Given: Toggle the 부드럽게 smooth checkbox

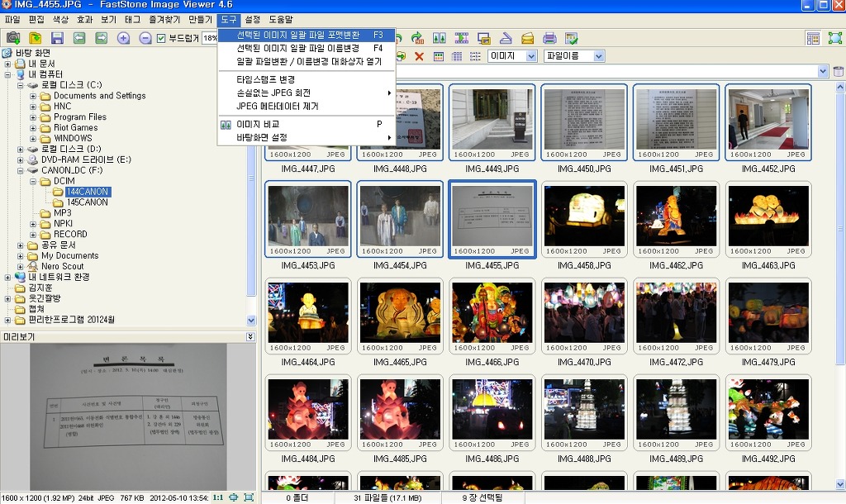Looking at the screenshot, I should tap(162, 38).
